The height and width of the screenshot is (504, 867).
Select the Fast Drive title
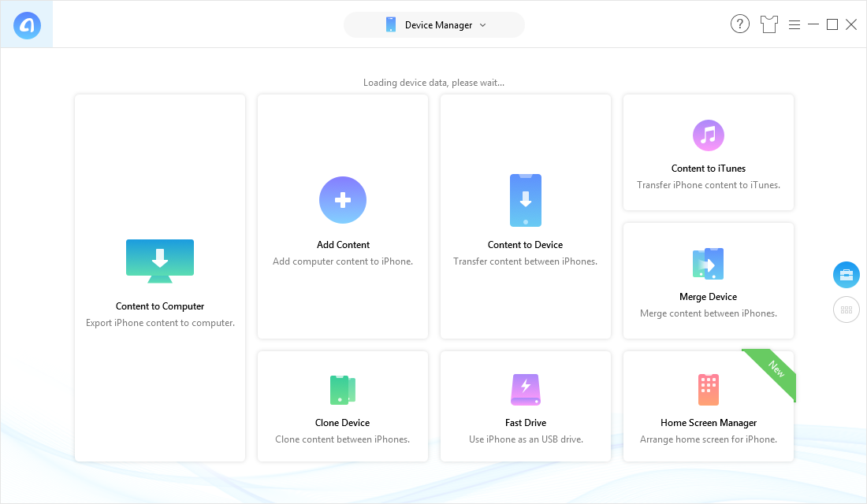tap(525, 423)
